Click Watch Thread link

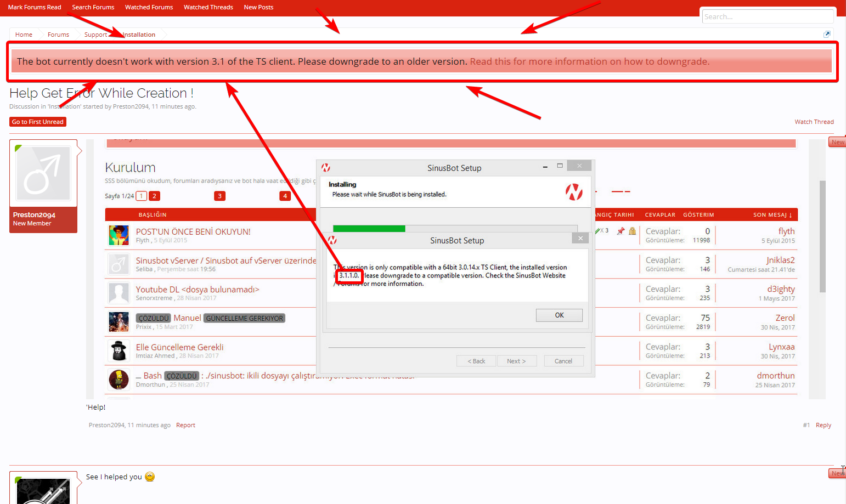coord(814,122)
